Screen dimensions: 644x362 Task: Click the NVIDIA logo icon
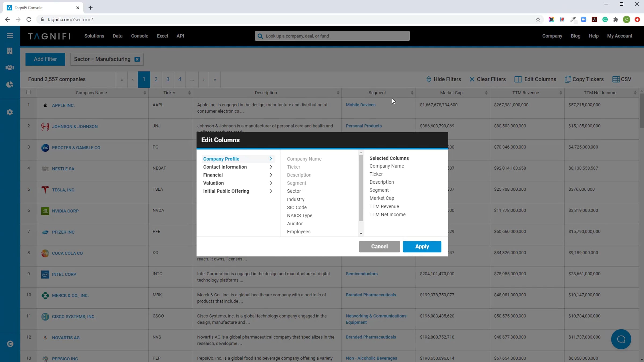pyautogui.click(x=45, y=211)
